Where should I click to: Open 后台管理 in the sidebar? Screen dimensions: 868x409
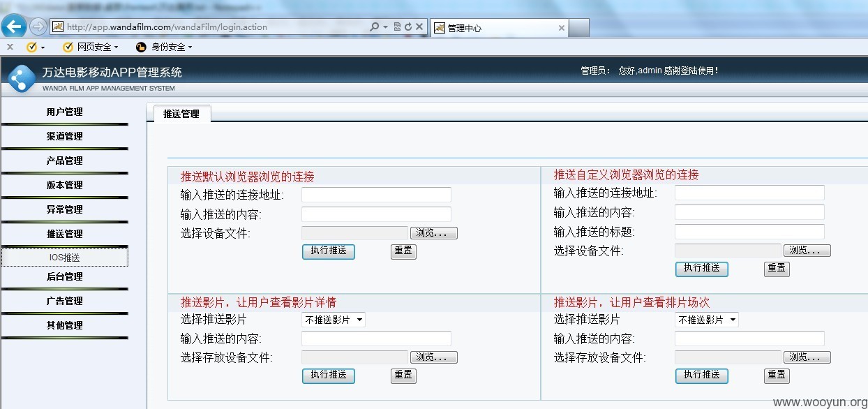pyautogui.click(x=64, y=276)
